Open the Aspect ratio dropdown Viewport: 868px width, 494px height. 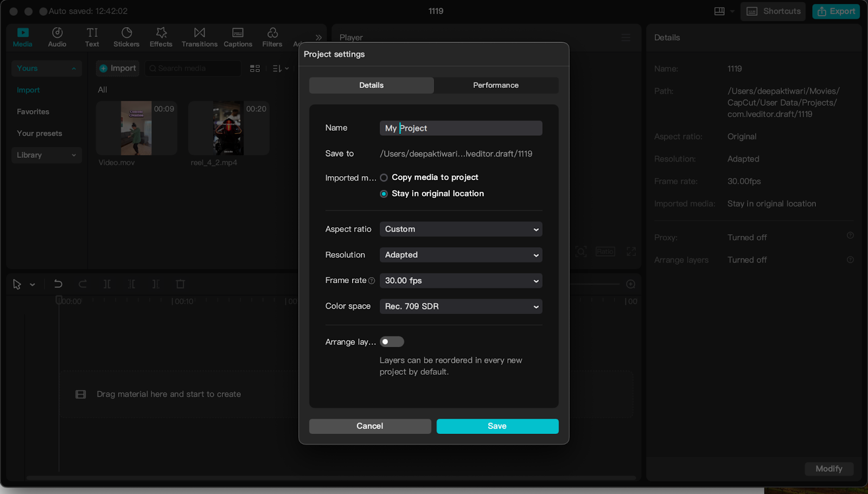tap(461, 229)
